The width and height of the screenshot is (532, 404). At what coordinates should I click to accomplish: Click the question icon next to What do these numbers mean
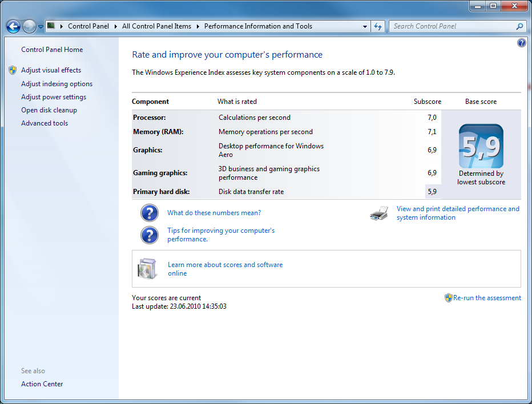coord(150,213)
